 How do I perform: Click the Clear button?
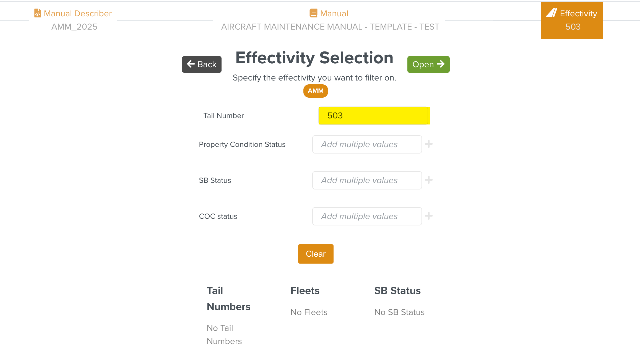(x=316, y=254)
